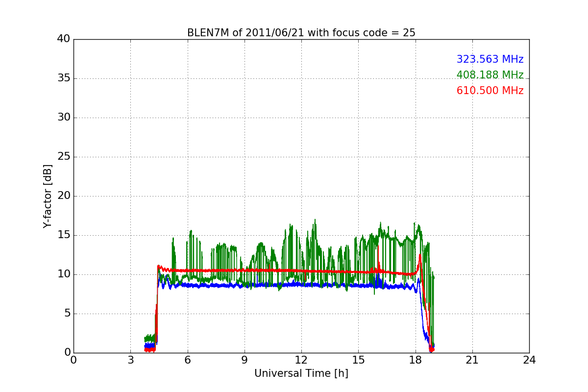
Task: Click x-axis tick label 6
Action: 188,360
